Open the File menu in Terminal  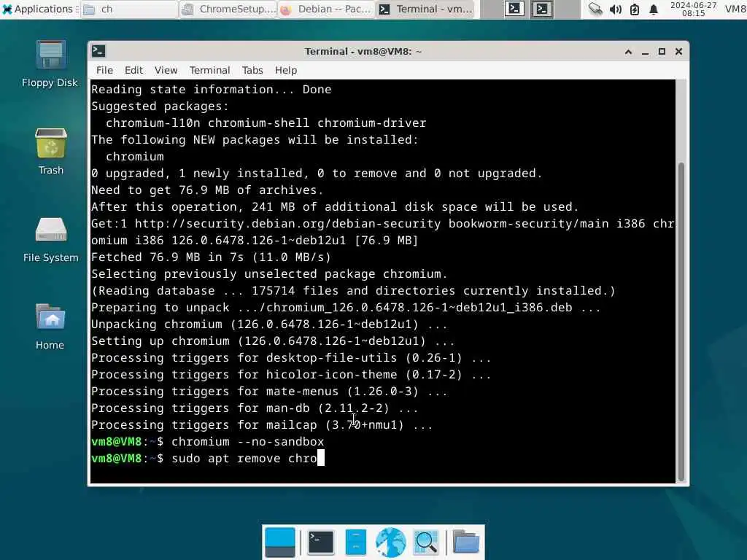coord(104,70)
